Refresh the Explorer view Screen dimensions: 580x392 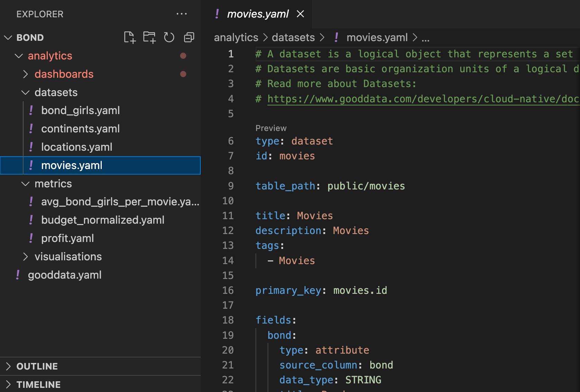(x=169, y=37)
